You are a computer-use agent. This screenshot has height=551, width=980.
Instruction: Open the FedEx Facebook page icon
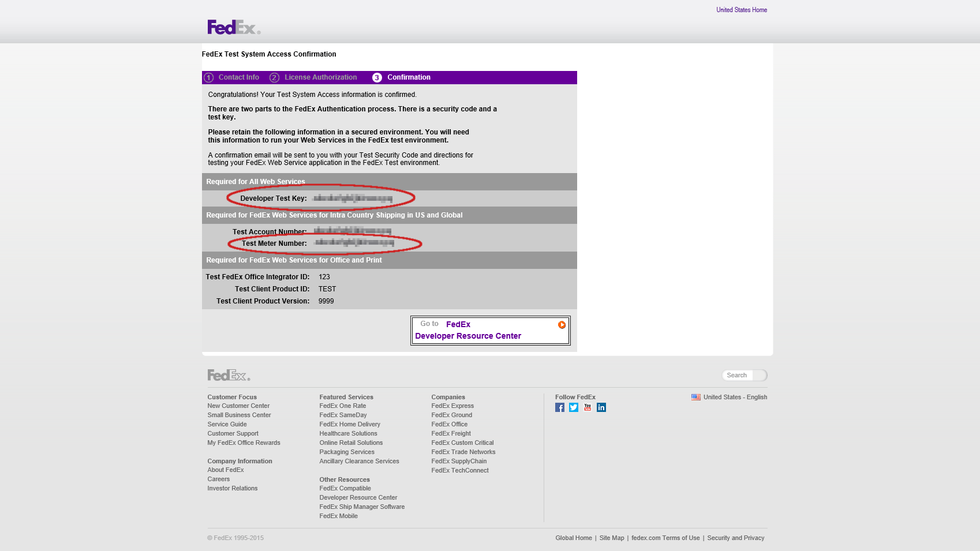[x=560, y=407]
